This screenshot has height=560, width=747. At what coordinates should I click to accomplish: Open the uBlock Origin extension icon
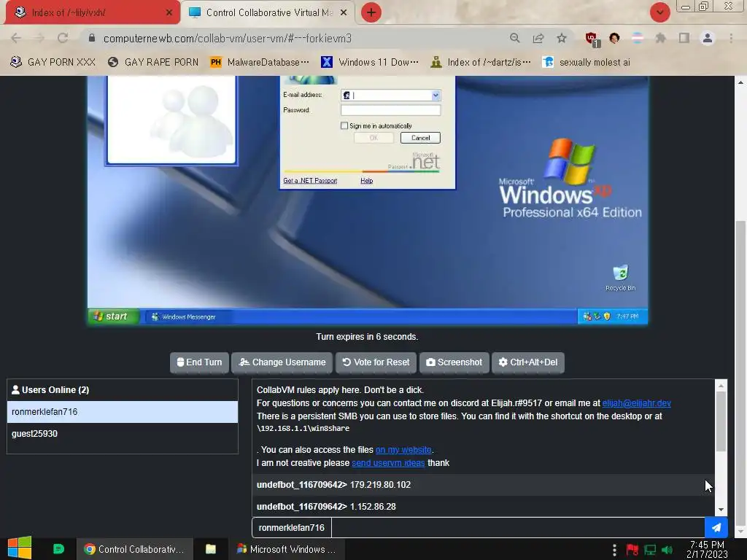click(592, 39)
